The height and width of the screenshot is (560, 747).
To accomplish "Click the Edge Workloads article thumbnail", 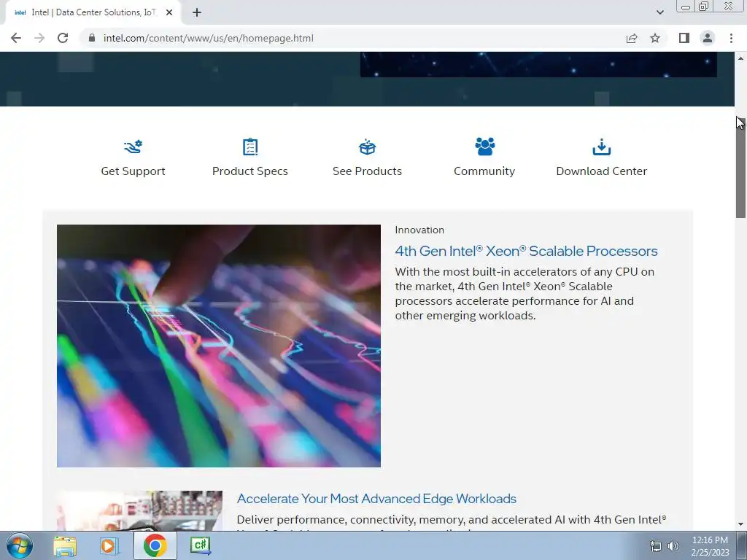I will tap(139, 510).
